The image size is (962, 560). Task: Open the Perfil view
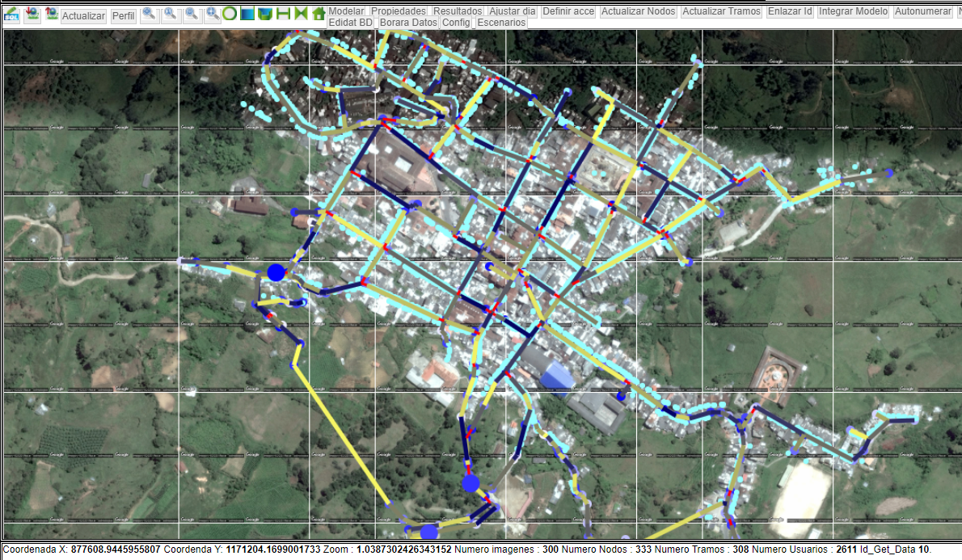124,16
